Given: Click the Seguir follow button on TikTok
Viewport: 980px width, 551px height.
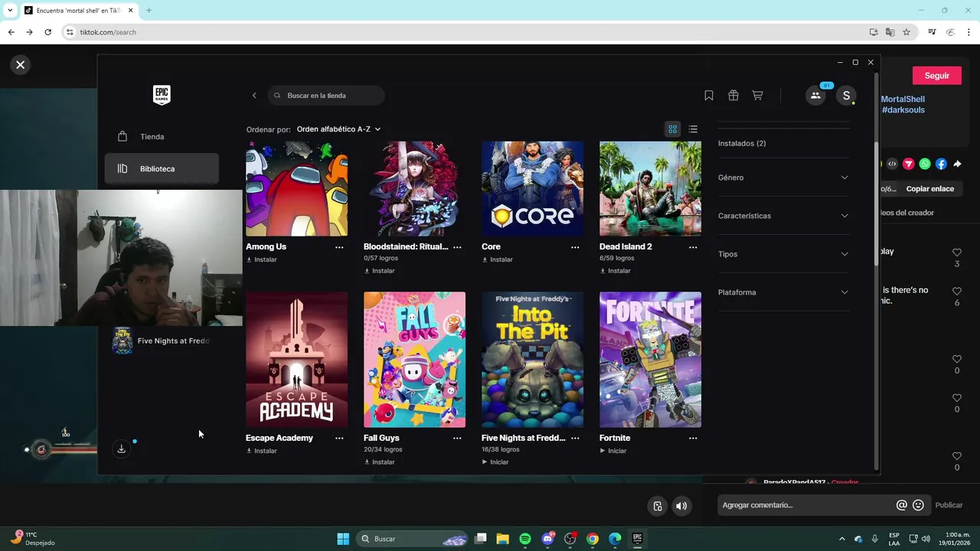Looking at the screenshot, I should pyautogui.click(x=937, y=76).
